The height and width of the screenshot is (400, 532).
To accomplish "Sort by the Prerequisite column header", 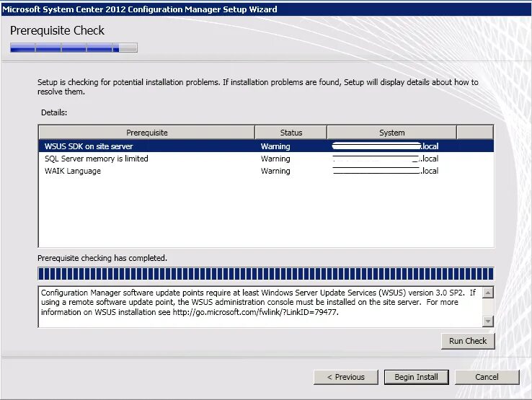I will pyautogui.click(x=146, y=133).
